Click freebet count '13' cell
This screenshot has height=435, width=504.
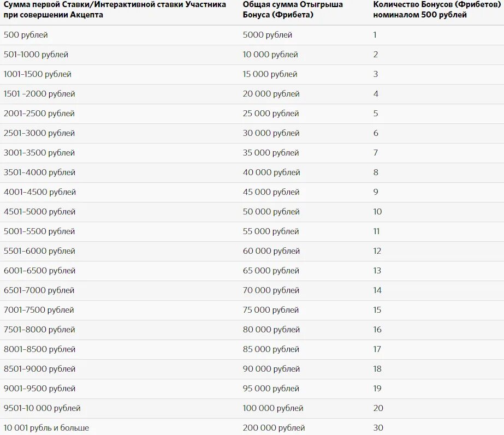(436, 271)
